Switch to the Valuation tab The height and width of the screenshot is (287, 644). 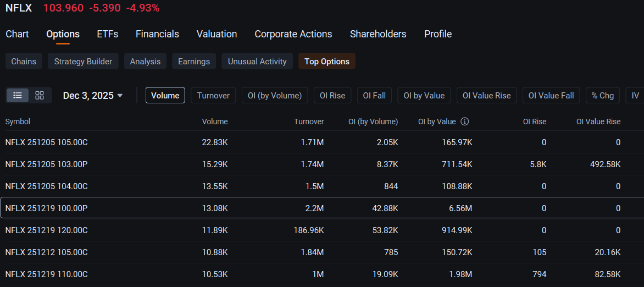pyautogui.click(x=217, y=34)
